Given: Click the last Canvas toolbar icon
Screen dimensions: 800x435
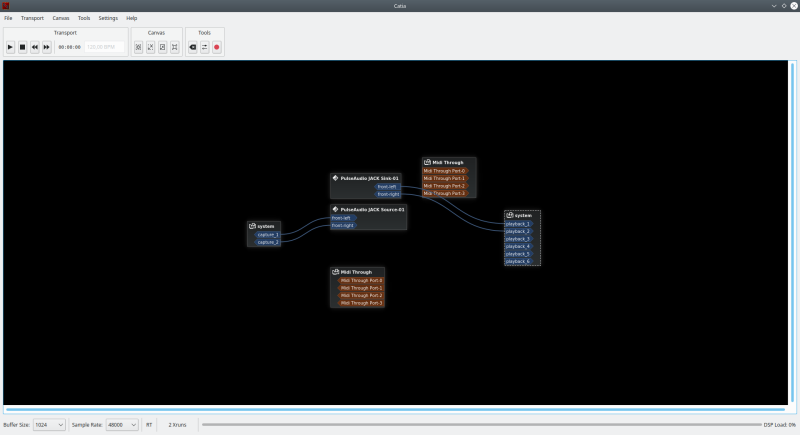Looking at the screenshot, I should click(x=175, y=47).
